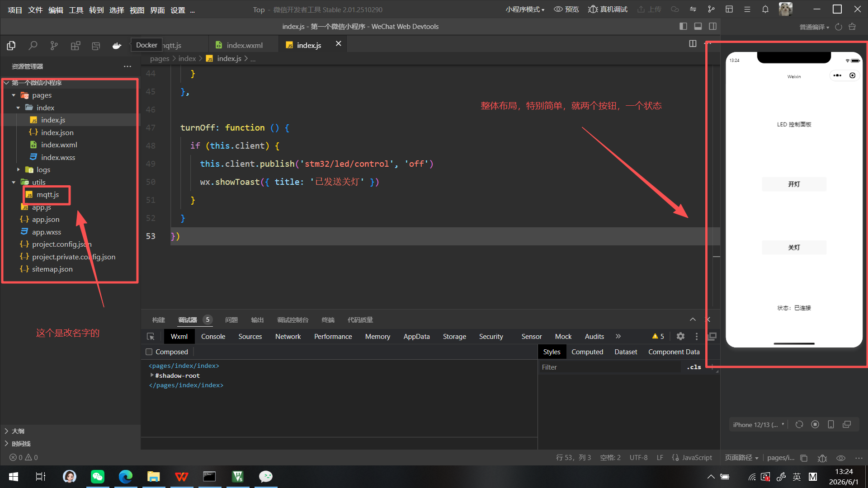Collapse the utils folder in explorer
868x488 pixels.
pos(14,183)
